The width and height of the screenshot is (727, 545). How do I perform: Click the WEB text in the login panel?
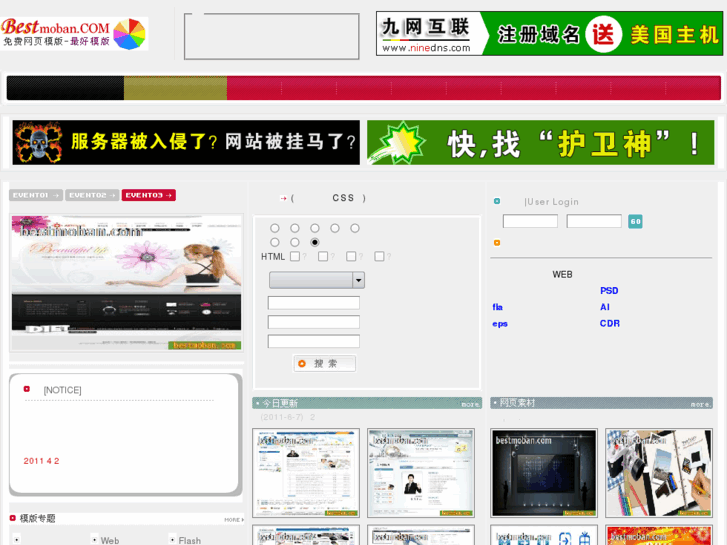(x=562, y=275)
